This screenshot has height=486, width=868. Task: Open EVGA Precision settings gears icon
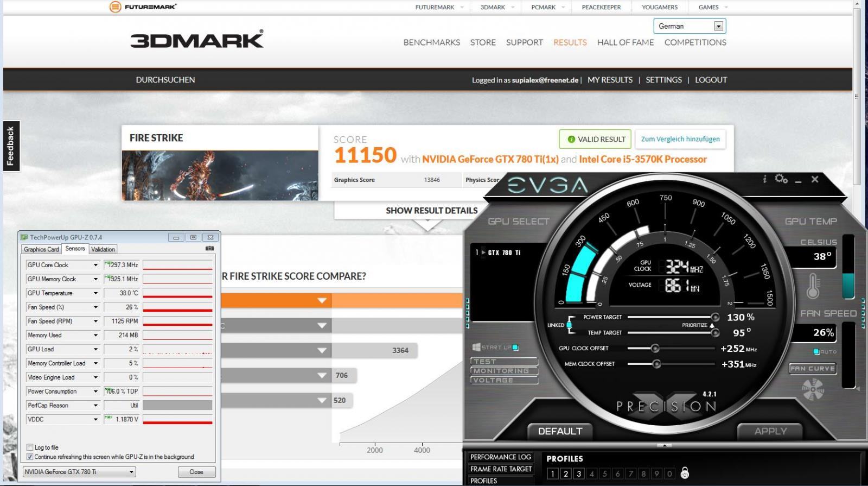[781, 179]
